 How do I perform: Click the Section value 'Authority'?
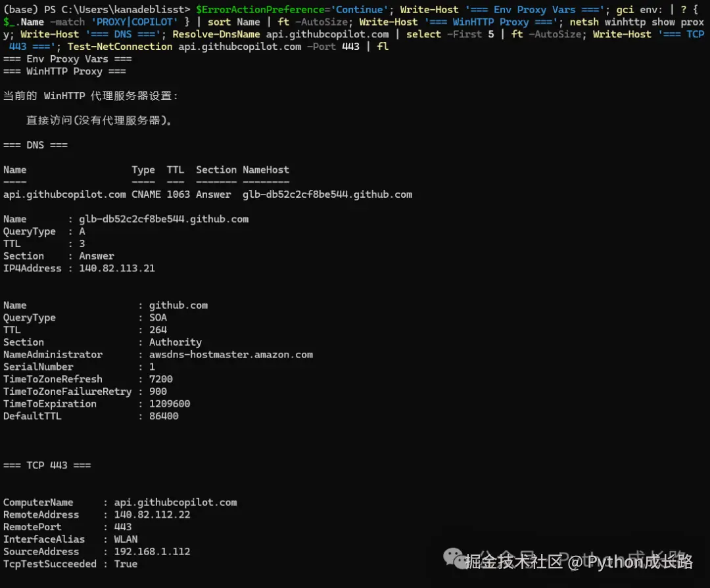tap(176, 342)
